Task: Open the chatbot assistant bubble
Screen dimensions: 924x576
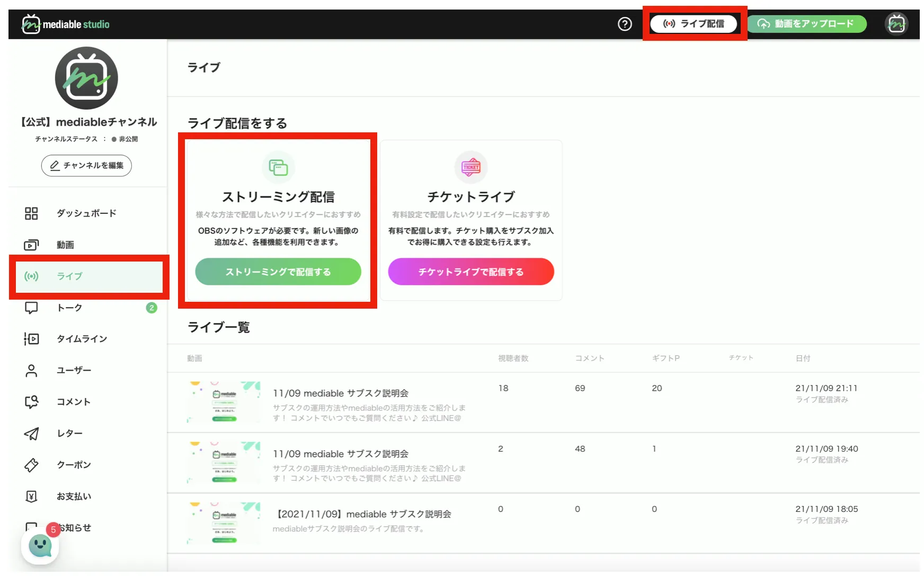Action: coord(40,546)
